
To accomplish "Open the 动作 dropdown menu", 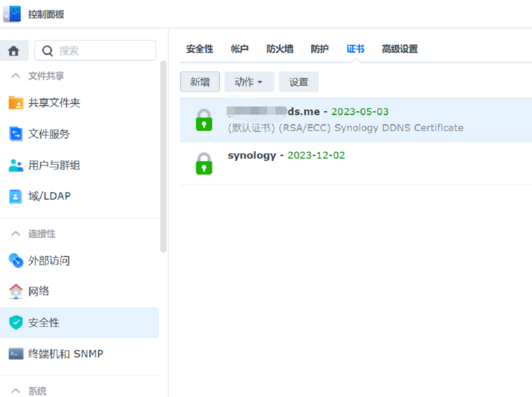I will pos(249,82).
